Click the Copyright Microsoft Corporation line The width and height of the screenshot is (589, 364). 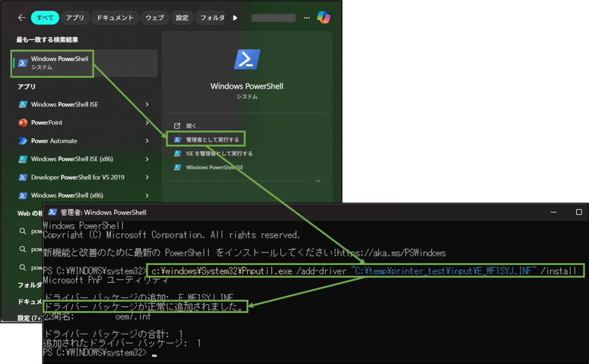point(171,235)
